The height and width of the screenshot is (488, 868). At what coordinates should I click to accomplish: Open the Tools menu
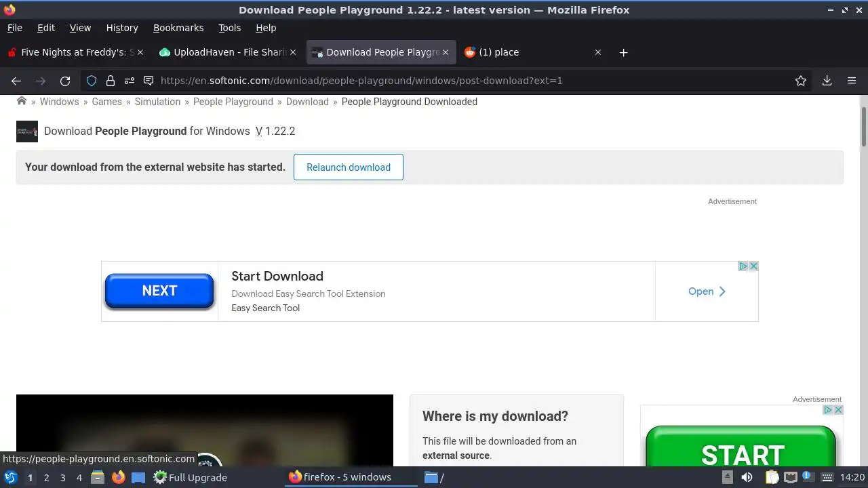point(229,28)
